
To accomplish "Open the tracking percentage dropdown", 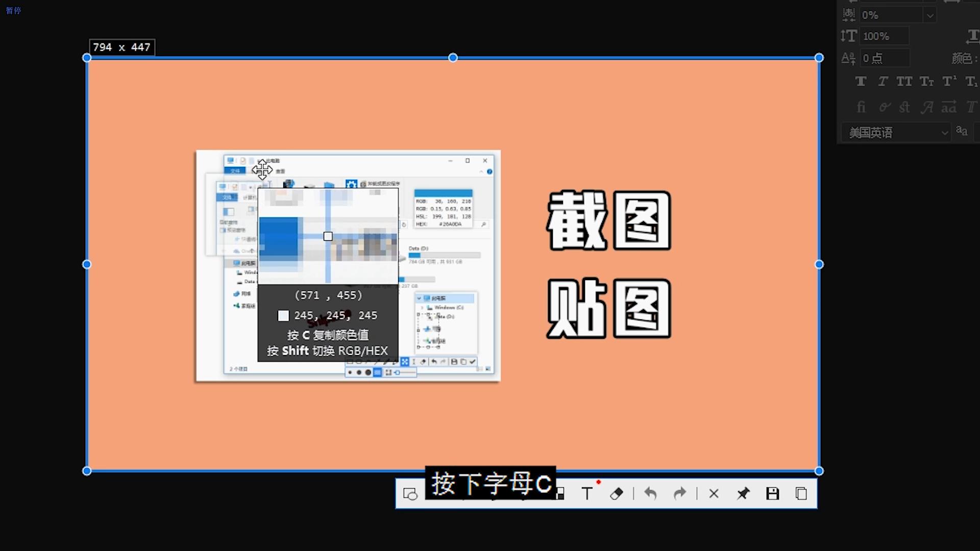I will point(930,15).
